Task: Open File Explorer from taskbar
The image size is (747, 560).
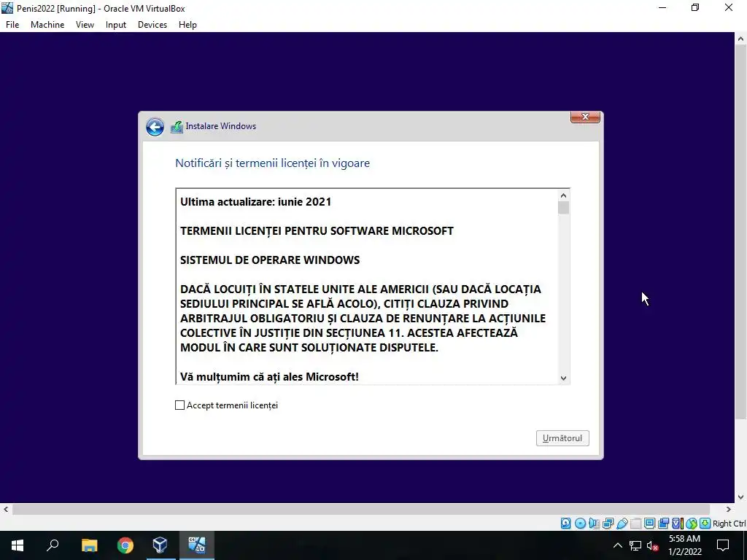Action: coord(89,545)
